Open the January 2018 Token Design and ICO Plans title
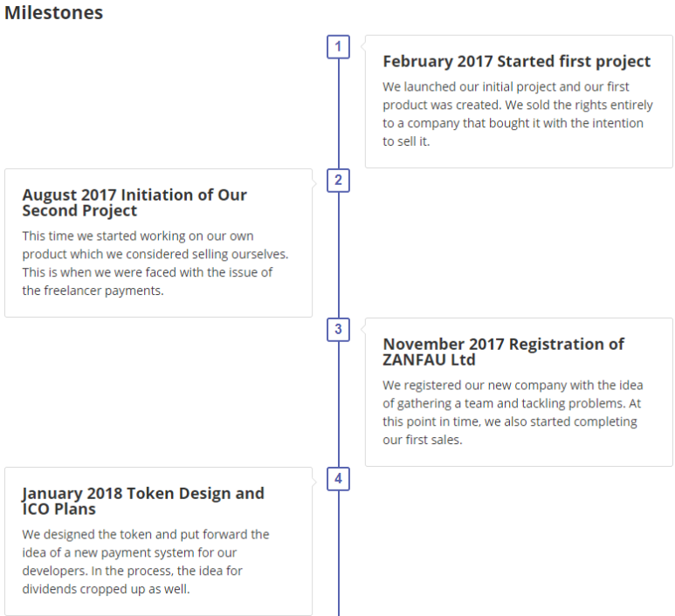The height and width of the screenshot is (616, 675). click(x=143, y=501)
